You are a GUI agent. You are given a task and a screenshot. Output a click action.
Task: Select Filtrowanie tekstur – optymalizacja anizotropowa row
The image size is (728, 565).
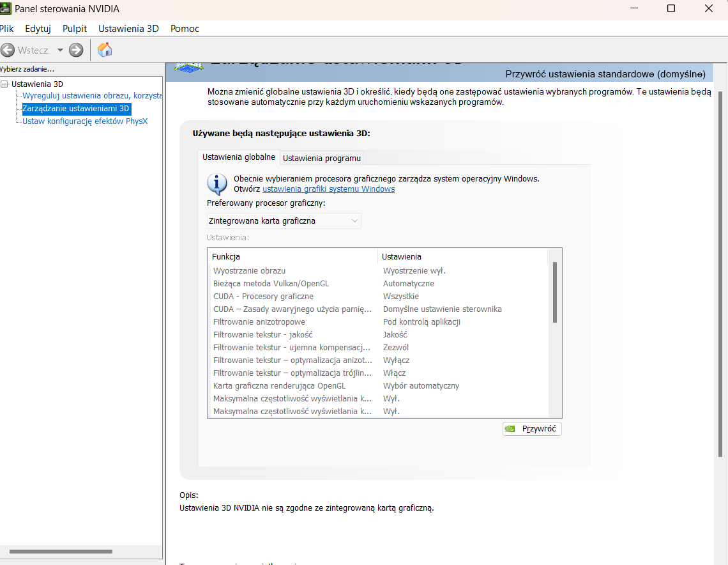click(x=379, y=360)
